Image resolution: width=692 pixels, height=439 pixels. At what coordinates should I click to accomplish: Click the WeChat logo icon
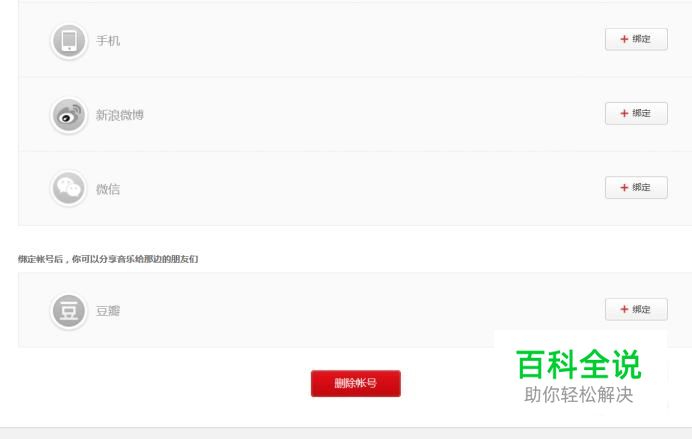point(69,189)
